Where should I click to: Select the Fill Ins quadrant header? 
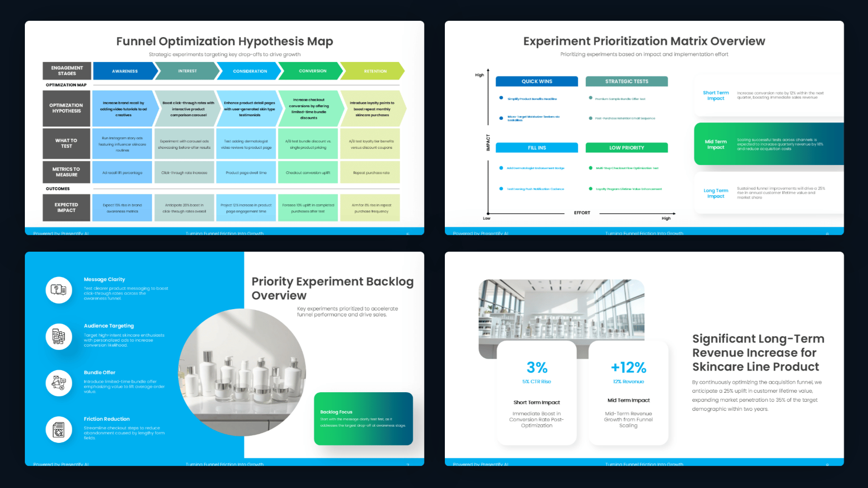tap(537, 148)
